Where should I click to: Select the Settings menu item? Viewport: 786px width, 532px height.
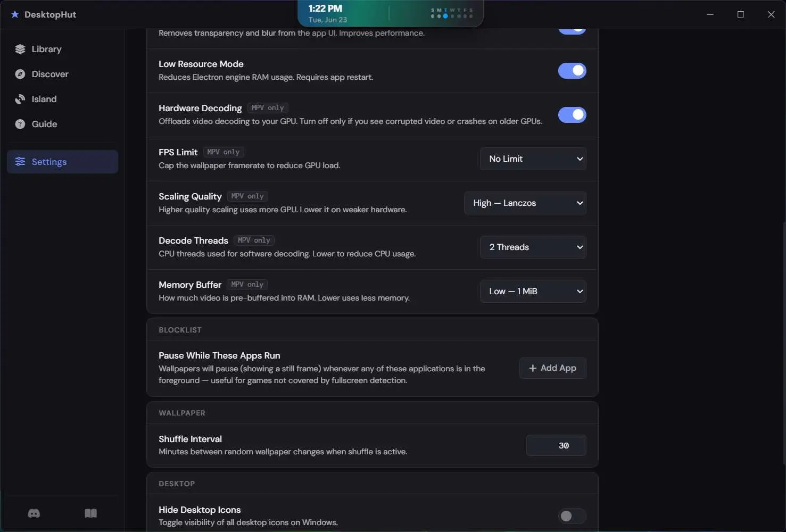coord(62,162)
